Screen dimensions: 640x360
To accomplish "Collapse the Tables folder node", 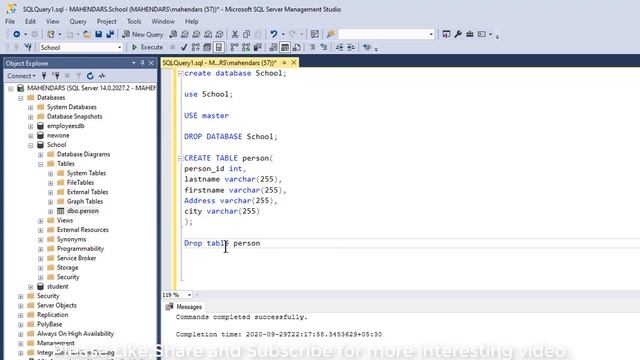I will [x=40, y=164].
